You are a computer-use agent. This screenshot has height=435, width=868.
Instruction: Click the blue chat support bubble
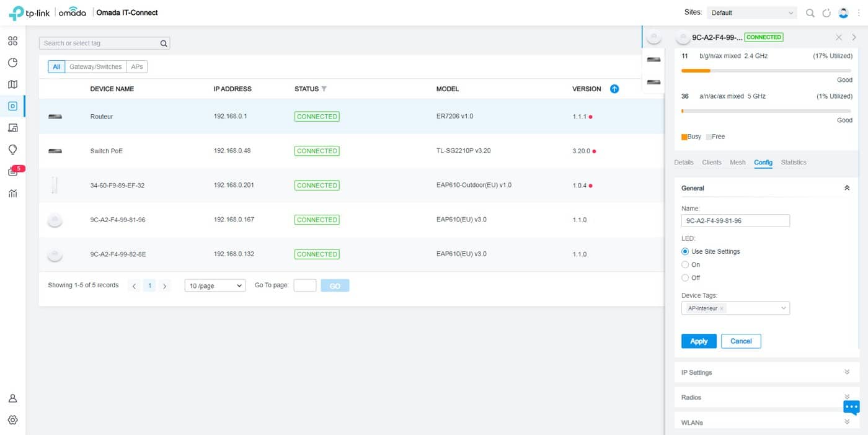[x=851, y=407]
